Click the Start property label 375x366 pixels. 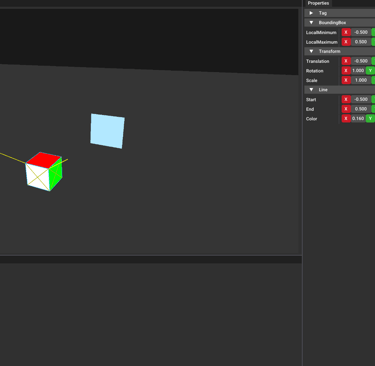coord(311,100)
